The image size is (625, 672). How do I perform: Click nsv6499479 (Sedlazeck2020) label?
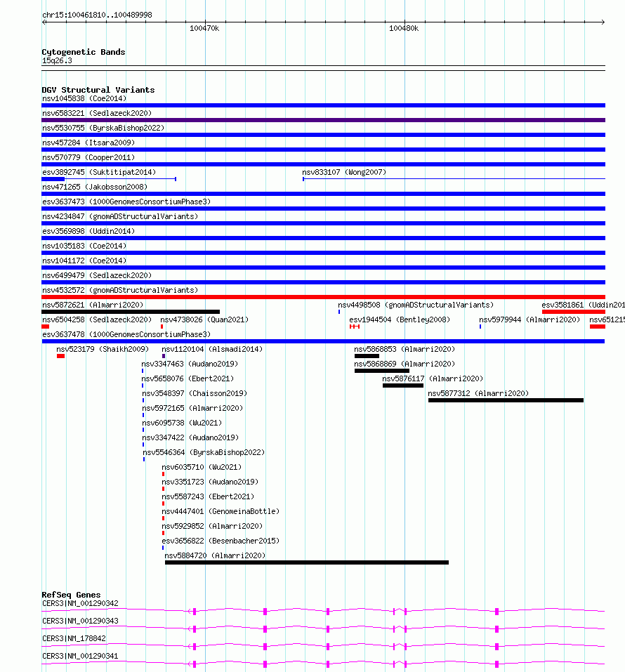coord(97,275)
